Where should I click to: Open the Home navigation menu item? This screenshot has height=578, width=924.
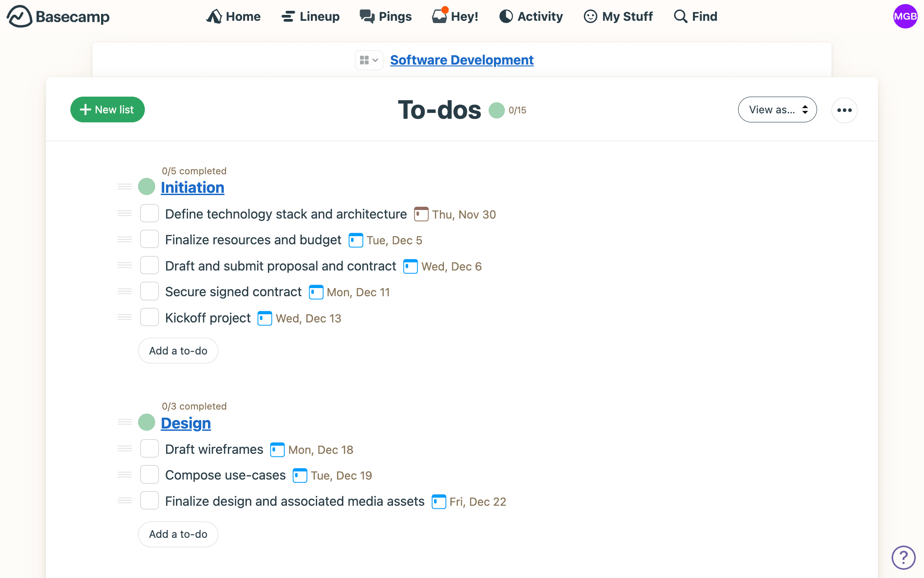[234, 17]
